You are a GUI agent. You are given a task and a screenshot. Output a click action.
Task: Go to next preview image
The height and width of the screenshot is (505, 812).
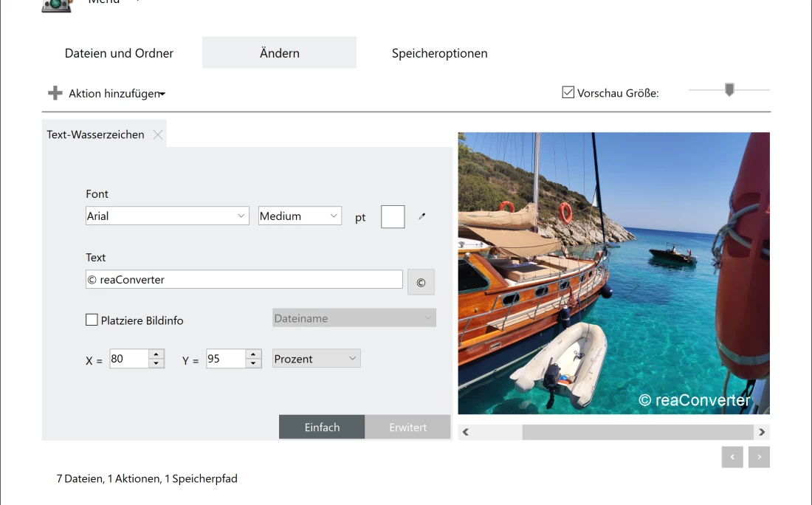[759, 457]
